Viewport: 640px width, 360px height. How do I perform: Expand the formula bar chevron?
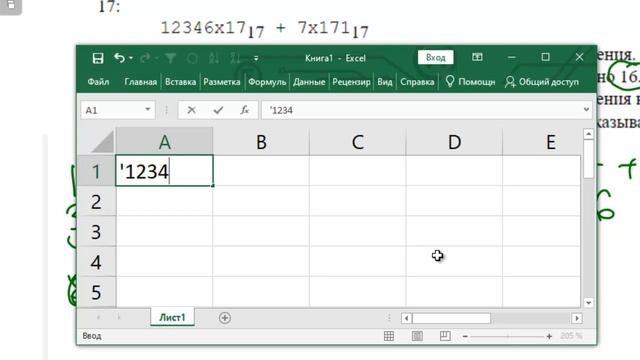[586, 109]
